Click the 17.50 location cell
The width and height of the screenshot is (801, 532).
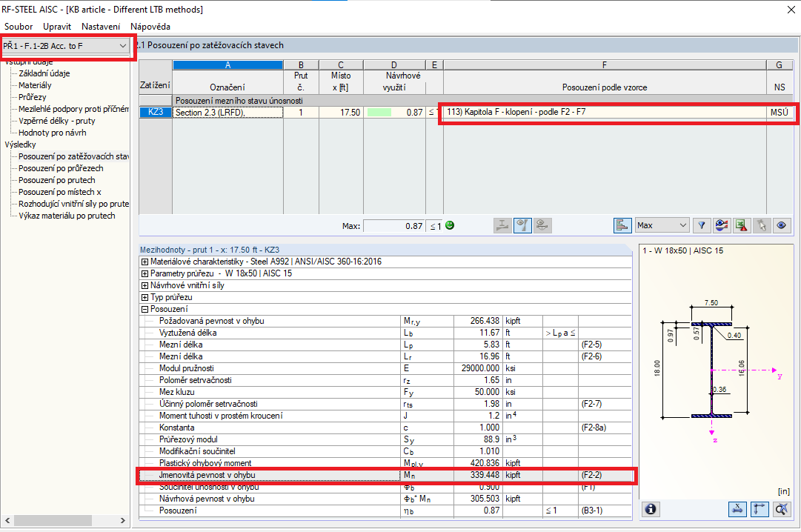(341, 113)
